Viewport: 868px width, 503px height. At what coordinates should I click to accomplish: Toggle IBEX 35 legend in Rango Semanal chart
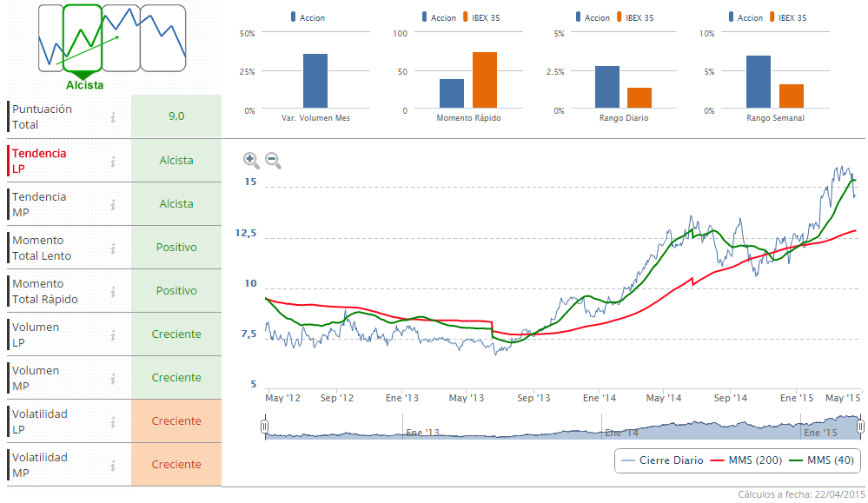[x=792, y=17]
